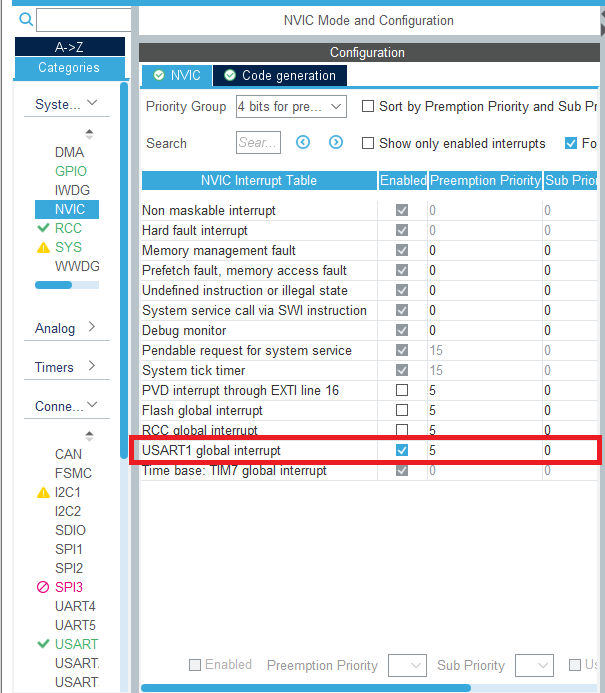Go to previous search result arrow

click(303, 142)
